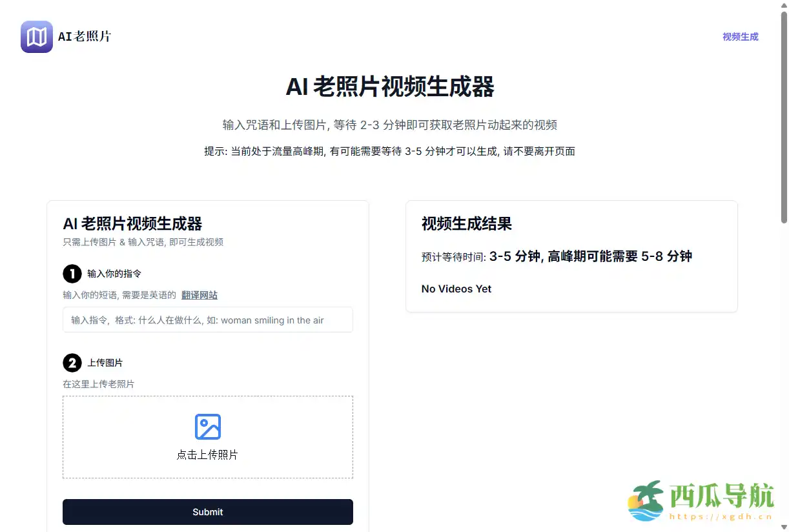789x532 pixels.
Task: Click the step 1 numbered badge
Action: [72, 274]
